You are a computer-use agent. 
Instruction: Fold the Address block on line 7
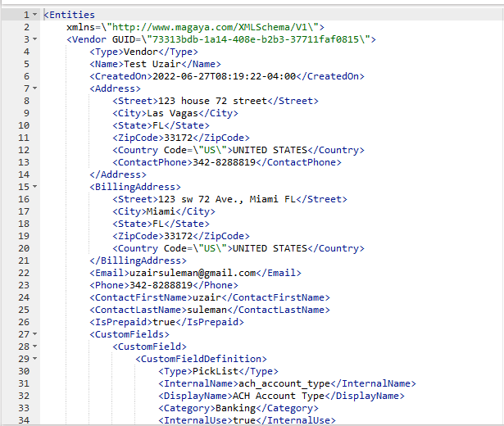coord(35,88)
